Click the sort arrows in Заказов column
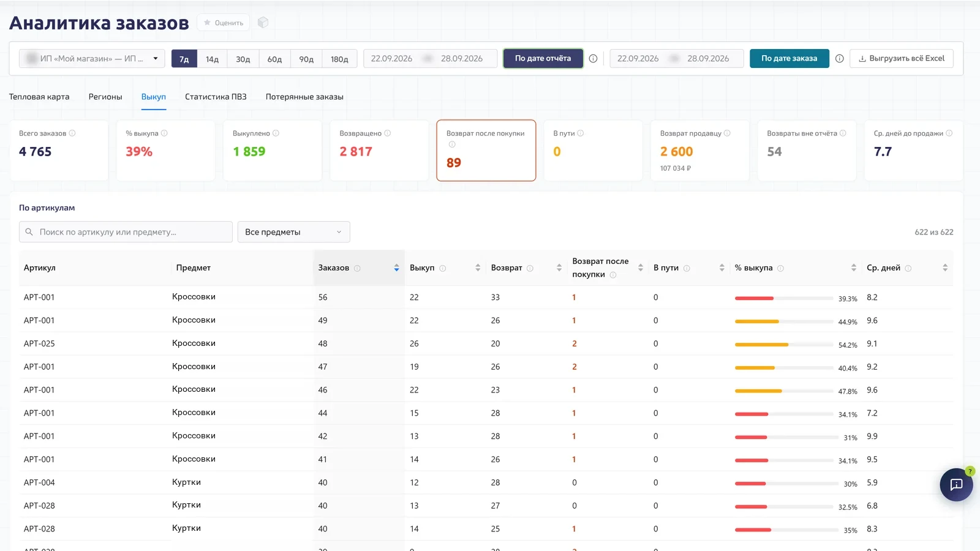 (396, 268)
